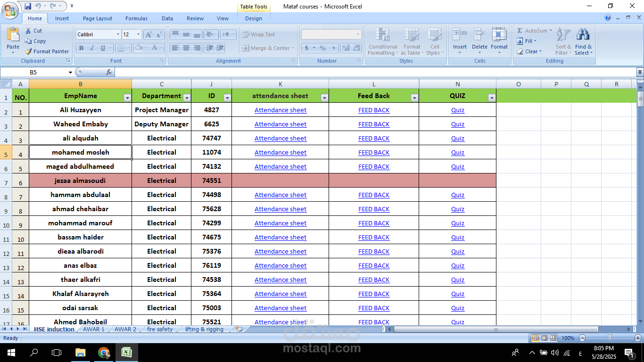Viewport: 644px width, 362px height.
Task: Decrease font size with Shrink Font
Action: click(159, 34)
